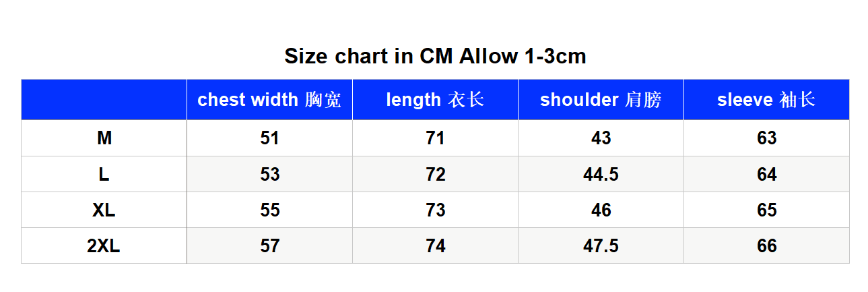Click sleeve value 63 for size M

[766, 138]
